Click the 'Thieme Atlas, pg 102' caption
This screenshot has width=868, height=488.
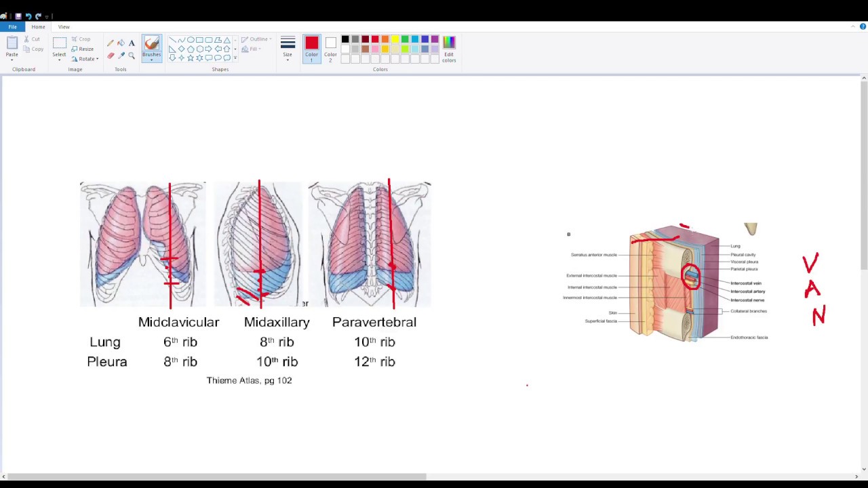click(x=249, y=380)
